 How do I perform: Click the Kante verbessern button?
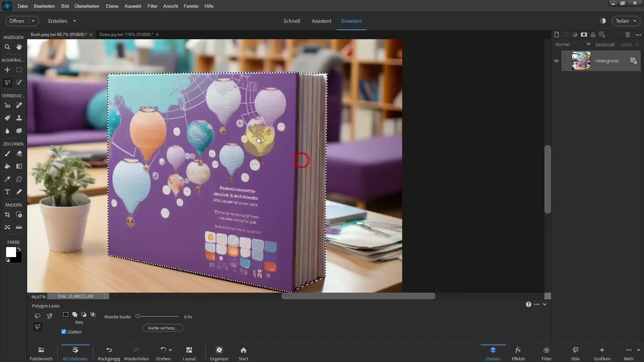click(x=163, y=328)
